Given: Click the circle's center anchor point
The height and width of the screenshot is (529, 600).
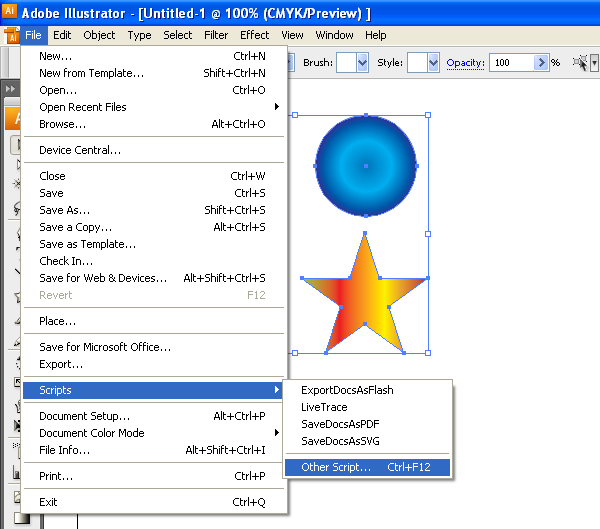Looking at the screenshot, I should (366, 166).
